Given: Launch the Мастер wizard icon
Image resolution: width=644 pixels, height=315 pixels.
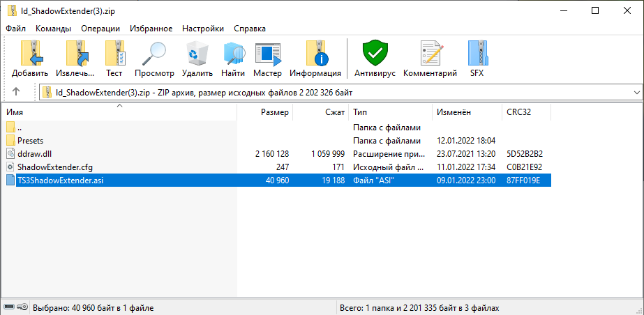Looking at the screenshot, I should tap(267, 54).
